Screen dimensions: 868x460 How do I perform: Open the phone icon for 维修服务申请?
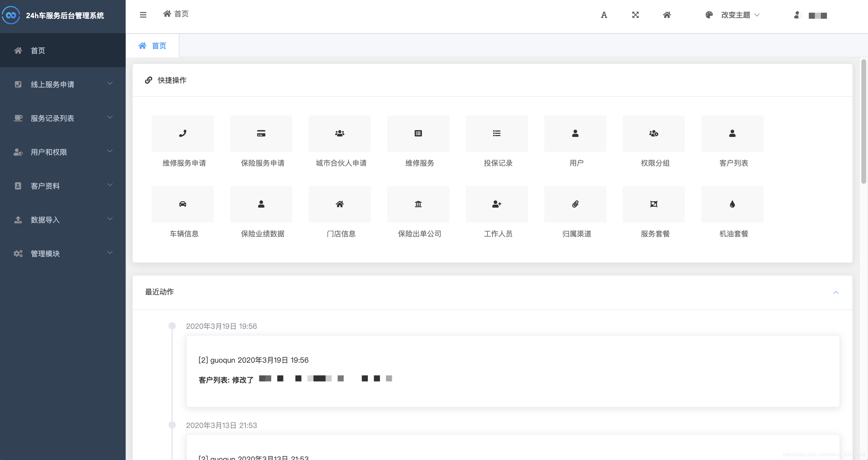click(183, 134)
